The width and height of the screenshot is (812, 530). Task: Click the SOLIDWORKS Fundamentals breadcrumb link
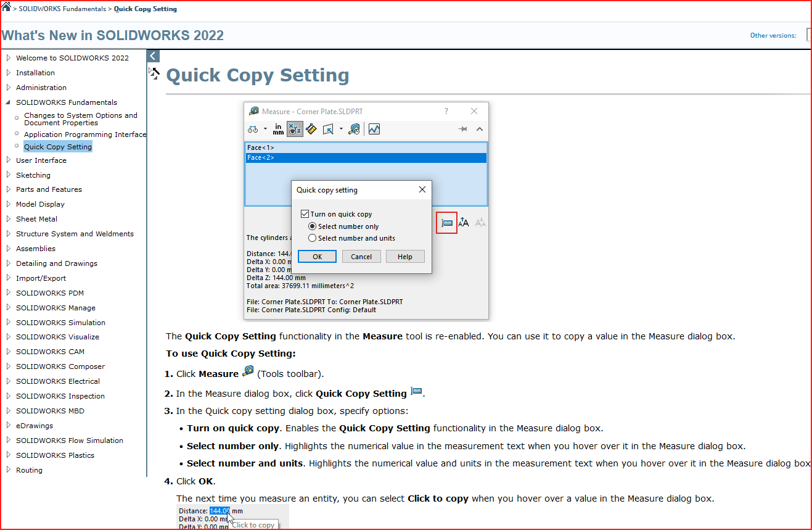pos(63,9)
